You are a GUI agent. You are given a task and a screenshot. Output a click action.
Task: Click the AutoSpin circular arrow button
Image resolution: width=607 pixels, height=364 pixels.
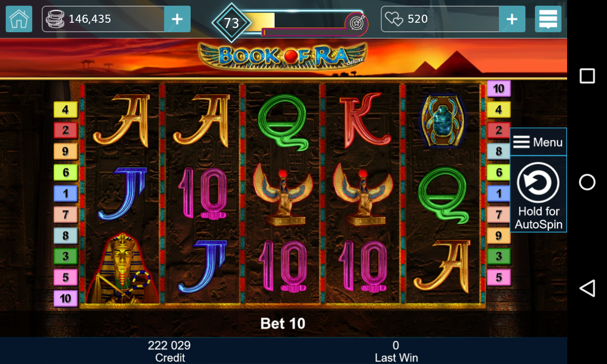538,182
